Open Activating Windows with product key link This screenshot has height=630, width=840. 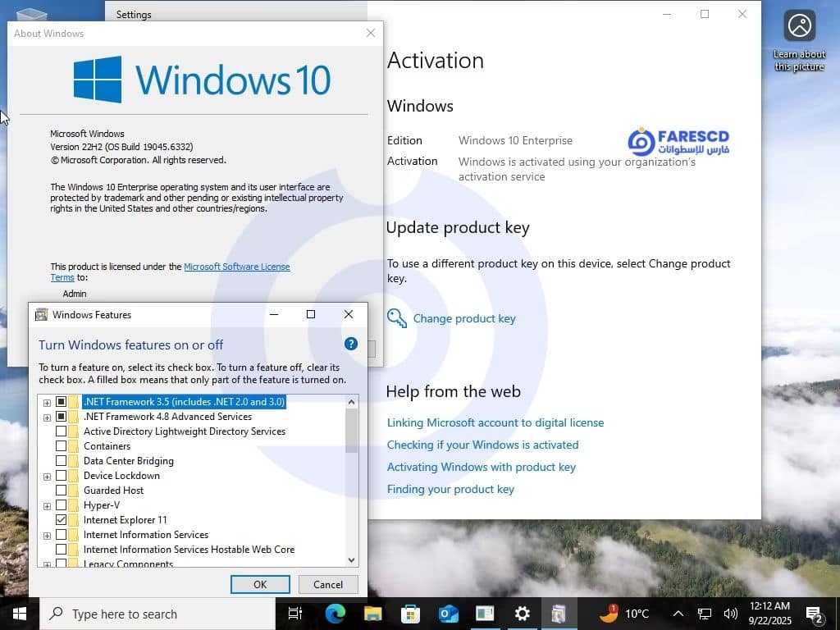click(x=481, y=467)
